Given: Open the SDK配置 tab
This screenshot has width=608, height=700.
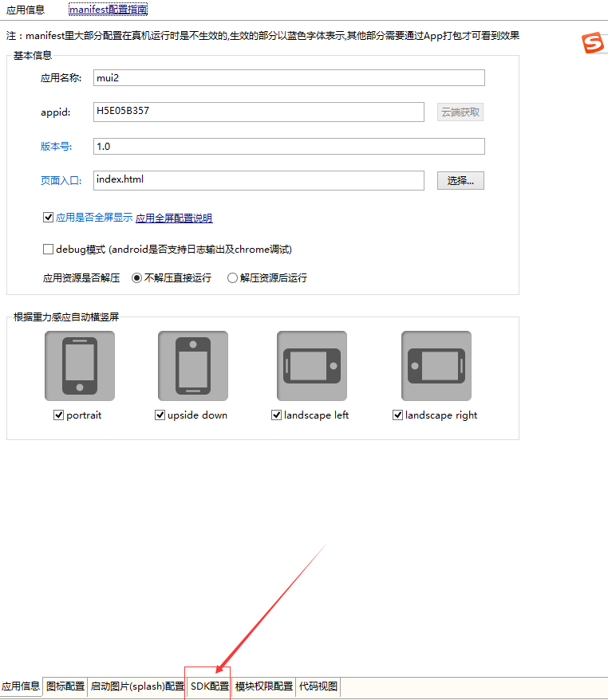Looking at the screenshot, I should click(x=210, y=686).
